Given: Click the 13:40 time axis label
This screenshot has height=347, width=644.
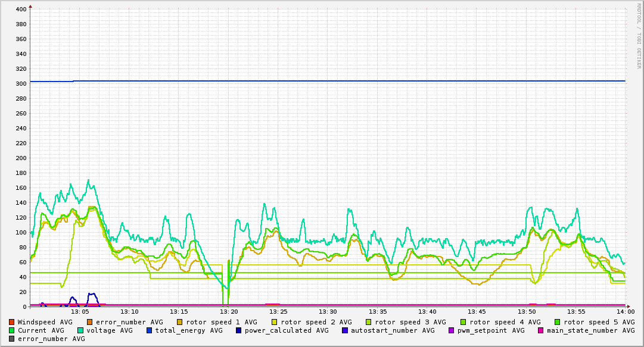Looking at the screenshot, I should tap(428, 312).
